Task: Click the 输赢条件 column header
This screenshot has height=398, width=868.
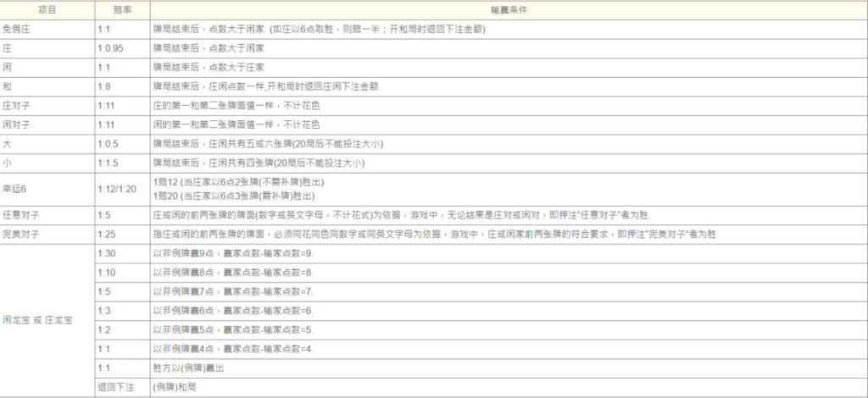Action: point(509,8)
